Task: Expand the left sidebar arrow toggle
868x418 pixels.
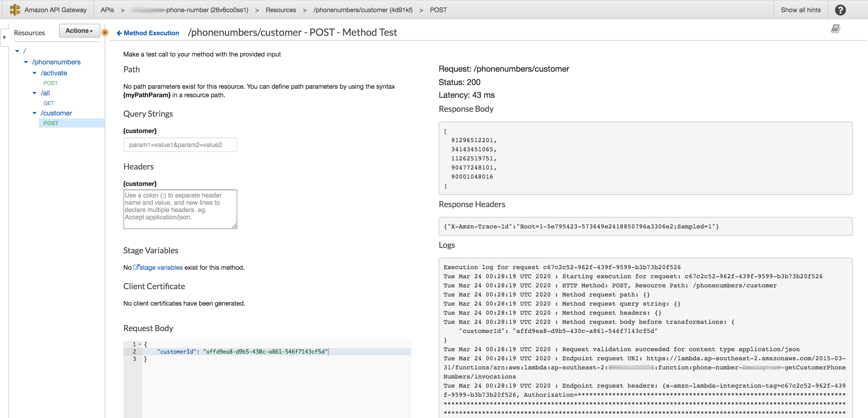Action: tap(4, 37)
